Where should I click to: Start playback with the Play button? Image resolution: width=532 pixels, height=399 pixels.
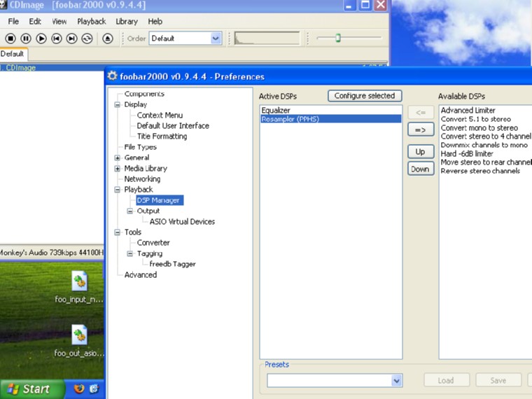pos(41,38)
